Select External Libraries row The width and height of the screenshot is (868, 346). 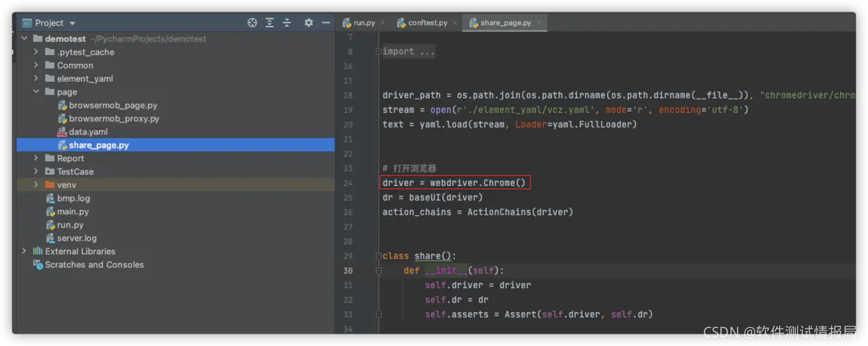(x=174, y=251)
